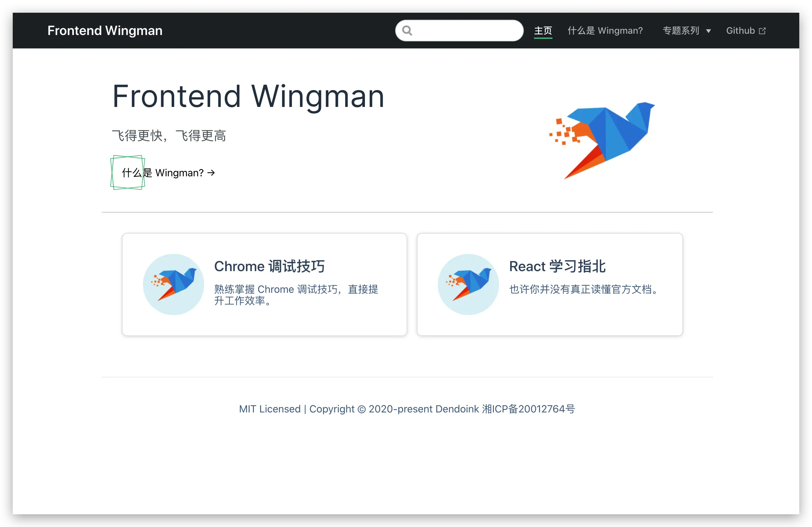The height and width of the screenshot is (527, 812).
Task: Click the large Frontend Wingman hero heading
Action: (248, 96)
